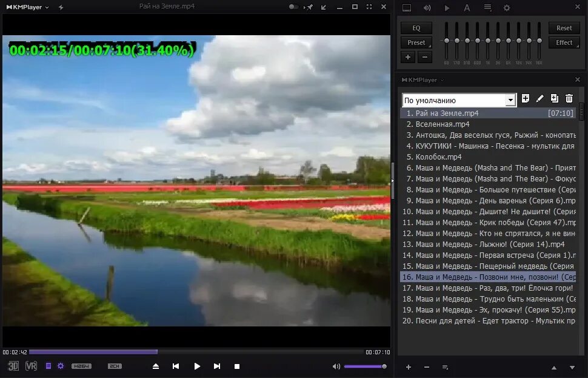Screen dimensions: 588x378
Task: Enter full screen with the title bar icon
Action: point(369,7)
